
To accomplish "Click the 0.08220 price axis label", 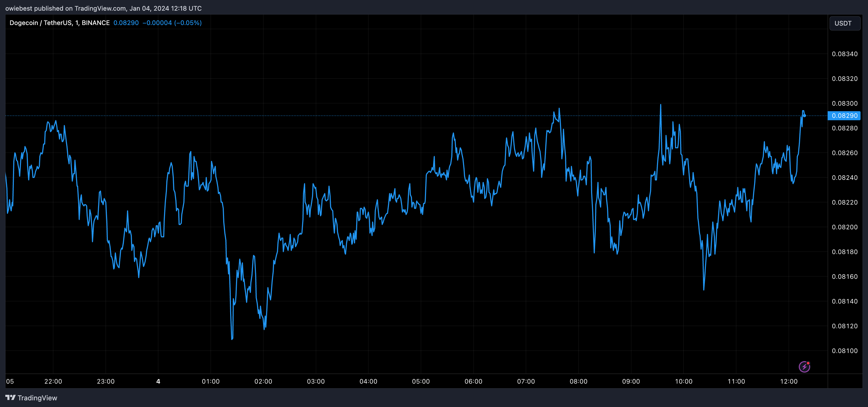I will coord(845,202).
